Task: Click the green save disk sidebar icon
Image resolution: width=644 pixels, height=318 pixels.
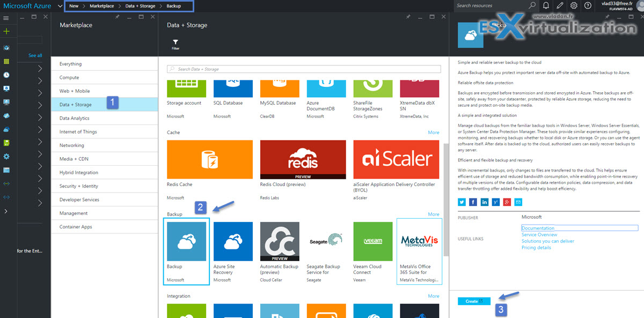Action: tap(6, 143)
